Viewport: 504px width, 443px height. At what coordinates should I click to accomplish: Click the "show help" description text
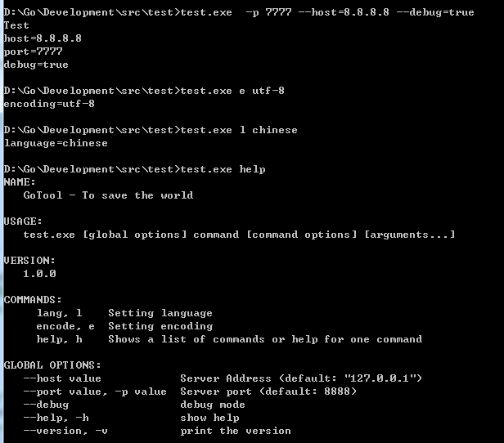(x=209, y=418)
